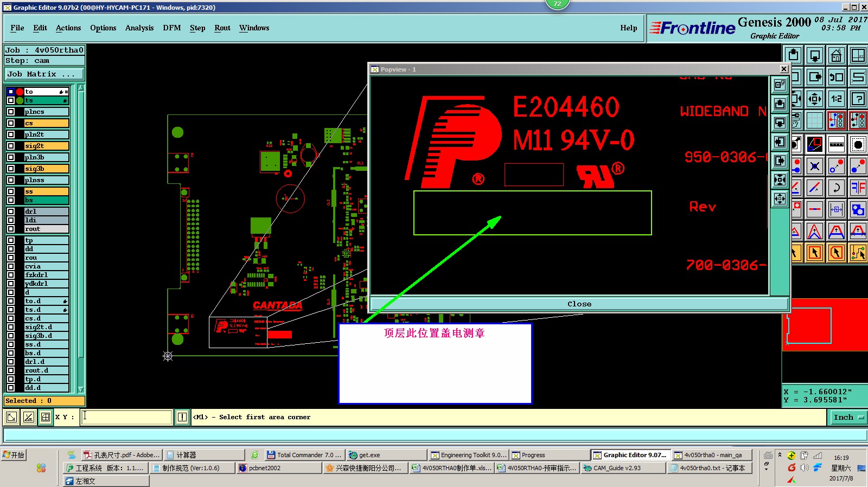Click the four-way pan arrows icon
This screenshot has width=868, height=487.
click(x=815, y=99)
